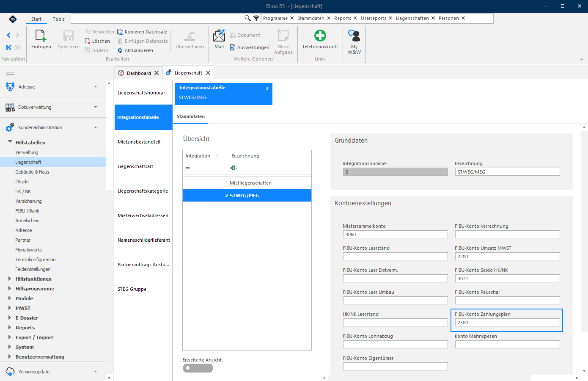Switch to the Tools ribbon tab
Viewport: 588px width, 381px height.
pos(59,19)
